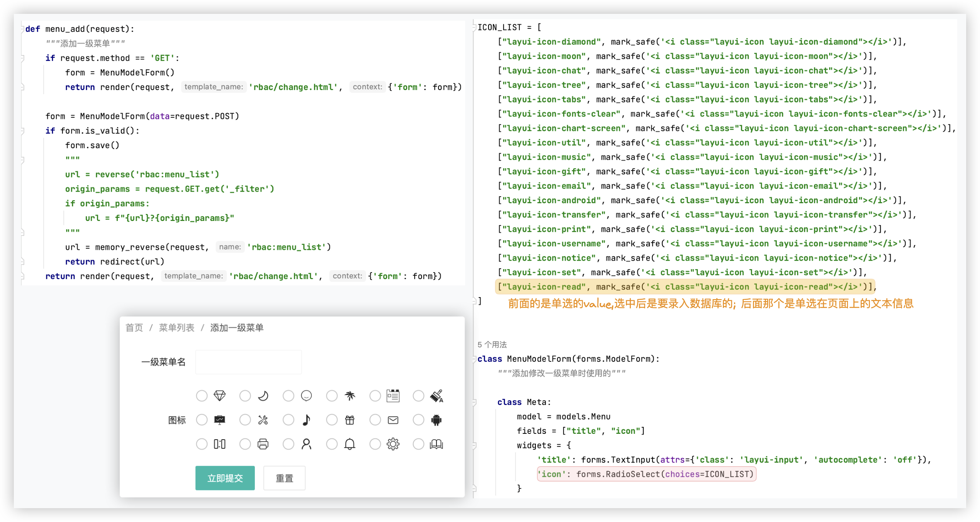Click the Android robot icon
Screen dimensions: 980x522
click(436, 420)
